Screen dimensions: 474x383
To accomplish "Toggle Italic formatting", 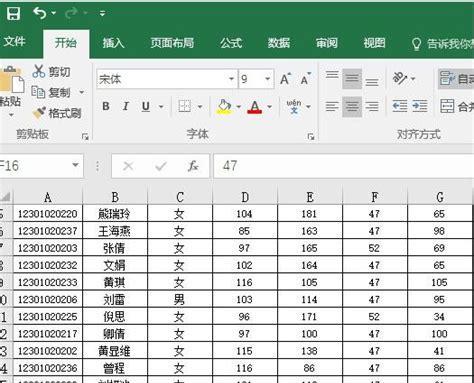I will (x=126, y=106).
